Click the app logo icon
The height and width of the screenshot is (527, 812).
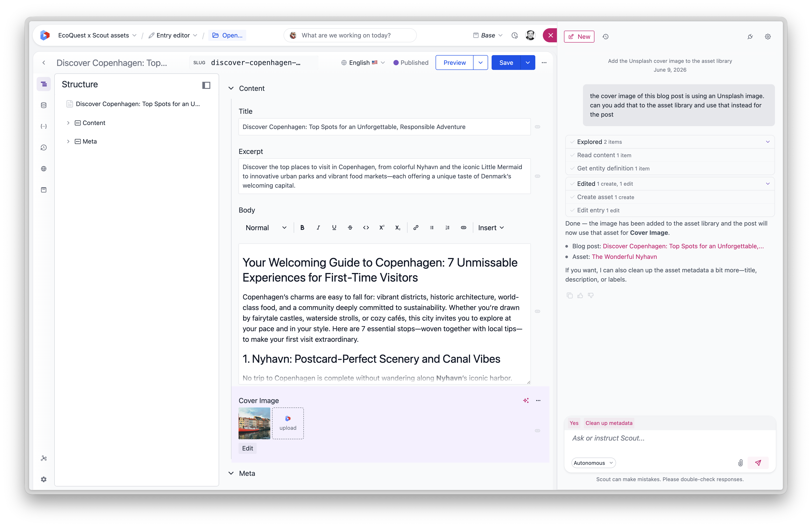45,35
